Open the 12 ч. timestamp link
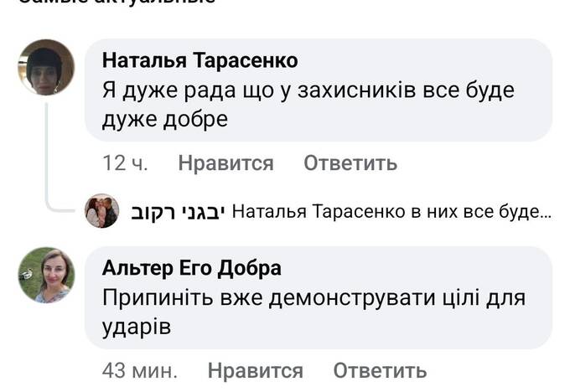Screen dimensions: 570x392 tap(126, 163)
